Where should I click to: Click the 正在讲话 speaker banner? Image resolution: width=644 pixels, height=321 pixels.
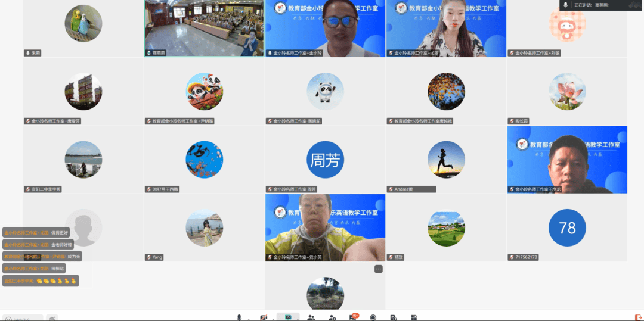coord(600,5)
